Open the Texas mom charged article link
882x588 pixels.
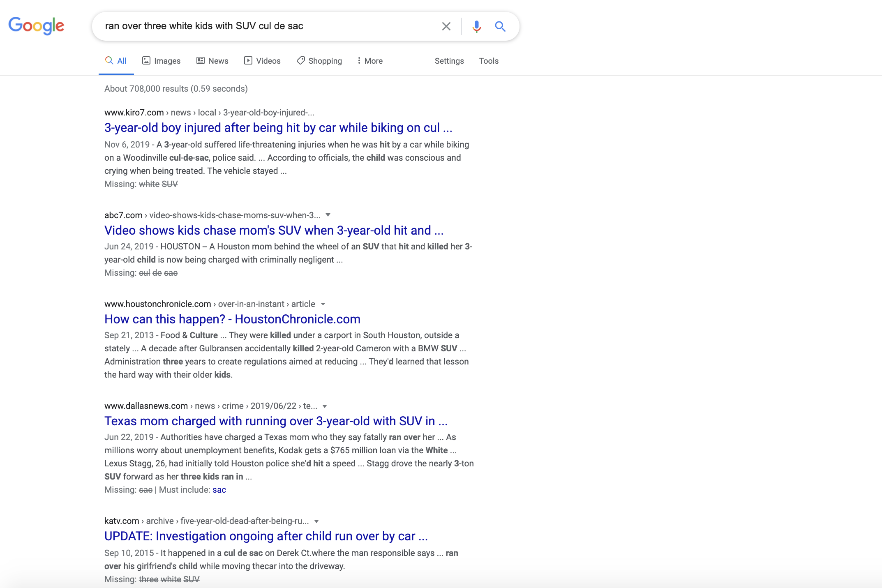point(275,421)
